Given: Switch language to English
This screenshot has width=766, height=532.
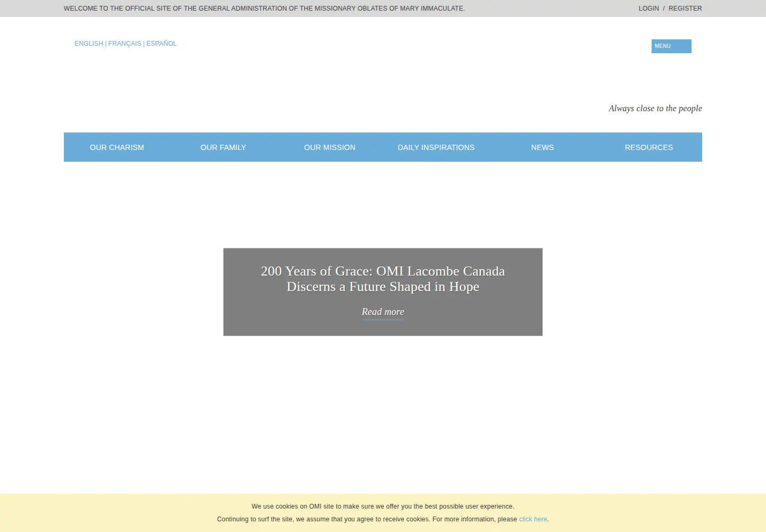Looking at the screenshot, I should (89, 44).
